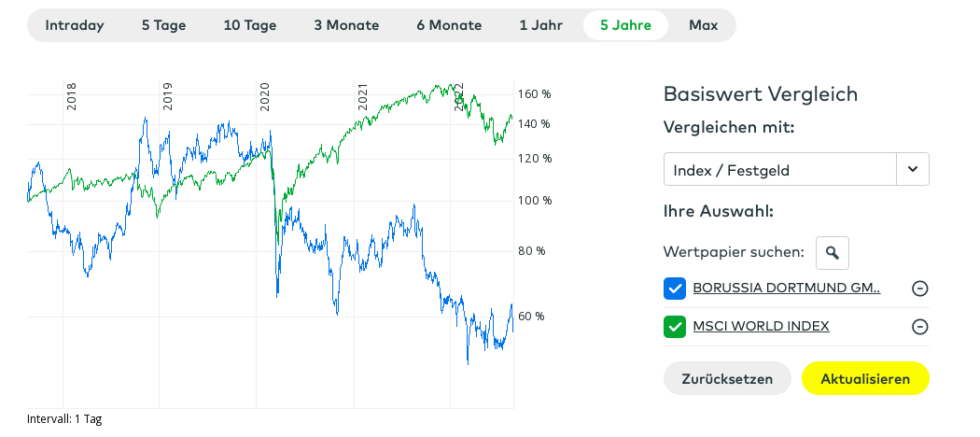
Task: Show the 3 Monate chart period
Action: (x=346, y=25)
